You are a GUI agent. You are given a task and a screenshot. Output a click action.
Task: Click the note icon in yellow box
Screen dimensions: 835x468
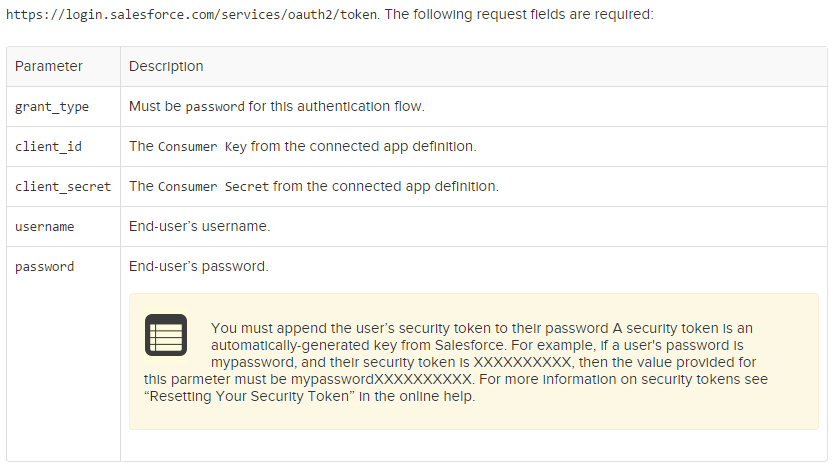(166, 335)
